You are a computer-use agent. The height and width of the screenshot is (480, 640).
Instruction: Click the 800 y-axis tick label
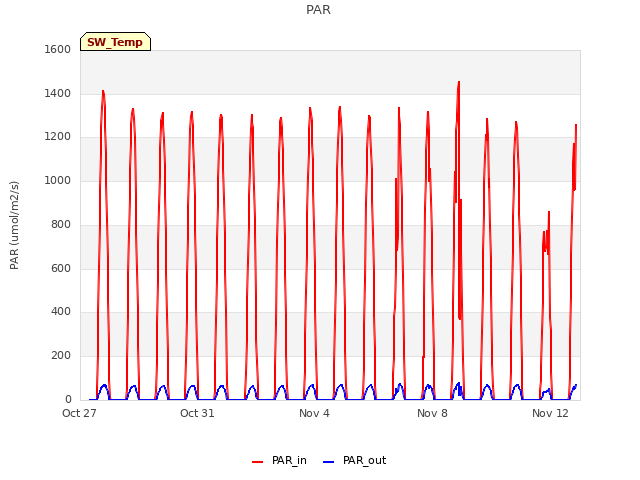61,224
